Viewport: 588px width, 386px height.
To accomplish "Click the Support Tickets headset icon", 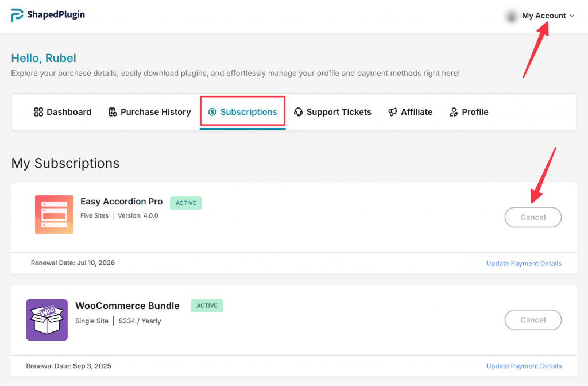I will (298, 112).
